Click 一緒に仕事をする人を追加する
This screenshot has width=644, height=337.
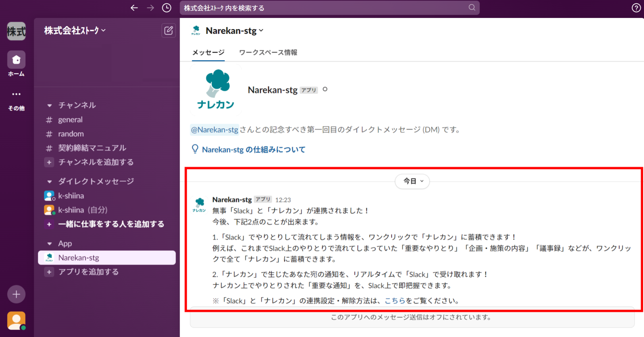[111, 224]
